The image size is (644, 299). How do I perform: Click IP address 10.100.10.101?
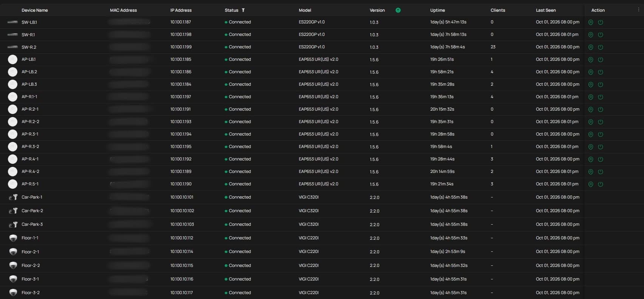[182, 197]
